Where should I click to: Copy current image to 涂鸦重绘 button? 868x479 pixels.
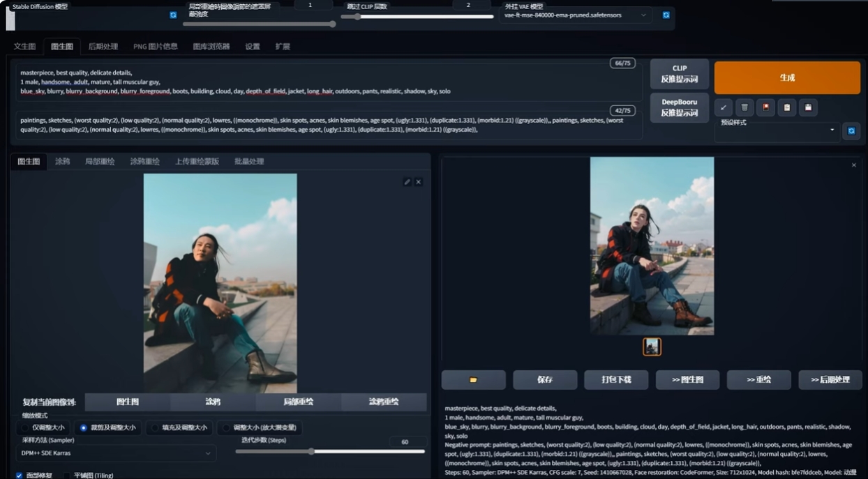[x=384, y=402]
